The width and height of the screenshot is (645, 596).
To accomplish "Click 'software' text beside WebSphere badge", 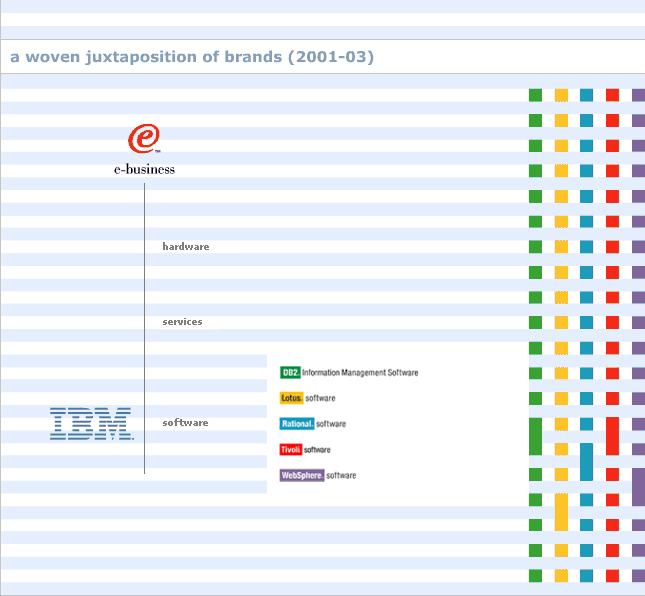I will coord(341,475).
